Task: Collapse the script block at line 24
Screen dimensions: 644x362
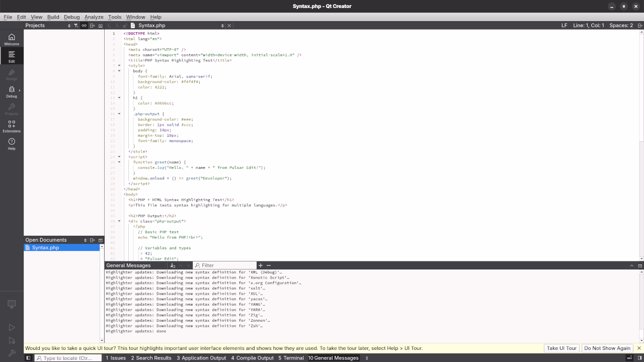Action: tap(119, 157)
